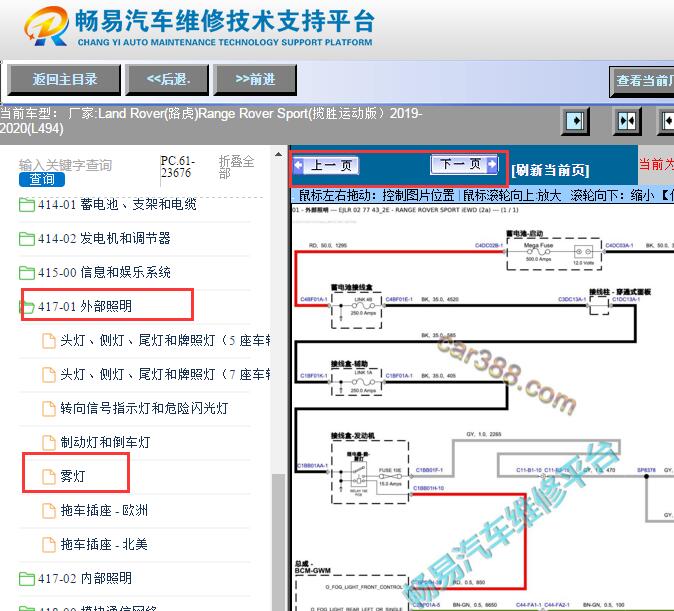
Task: Click folder icon beside 417-02
Action: click(x=27, y=578)
